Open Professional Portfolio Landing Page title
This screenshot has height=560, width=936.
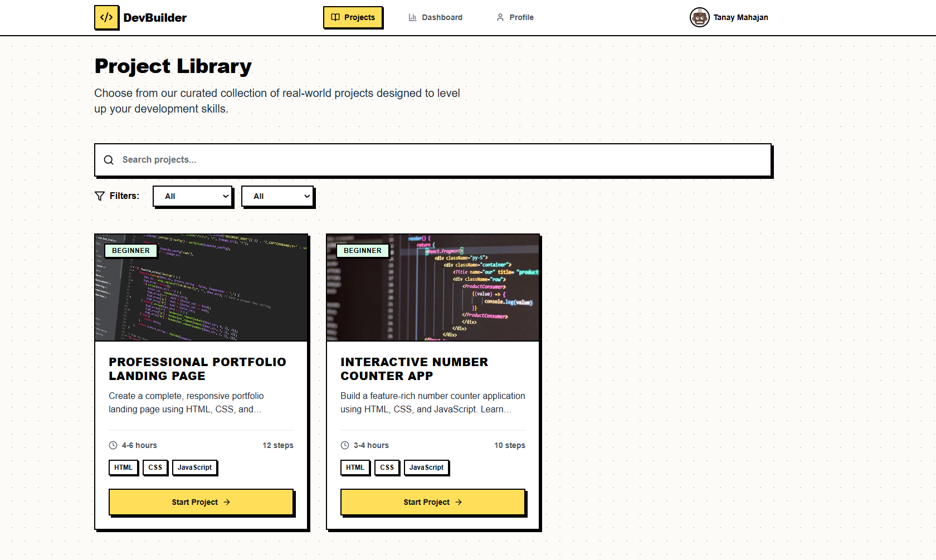tap(197, 369)
